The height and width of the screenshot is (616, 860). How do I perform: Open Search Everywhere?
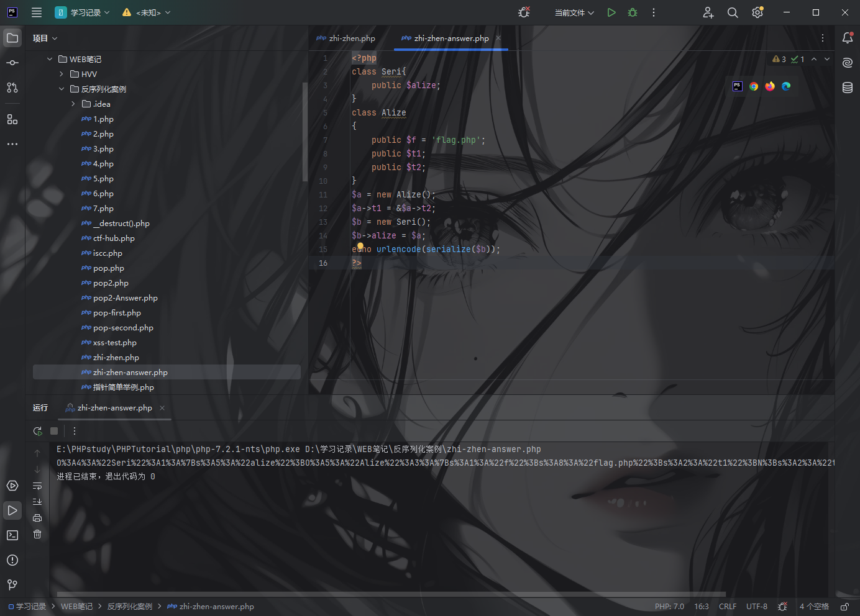click(733, 12)
